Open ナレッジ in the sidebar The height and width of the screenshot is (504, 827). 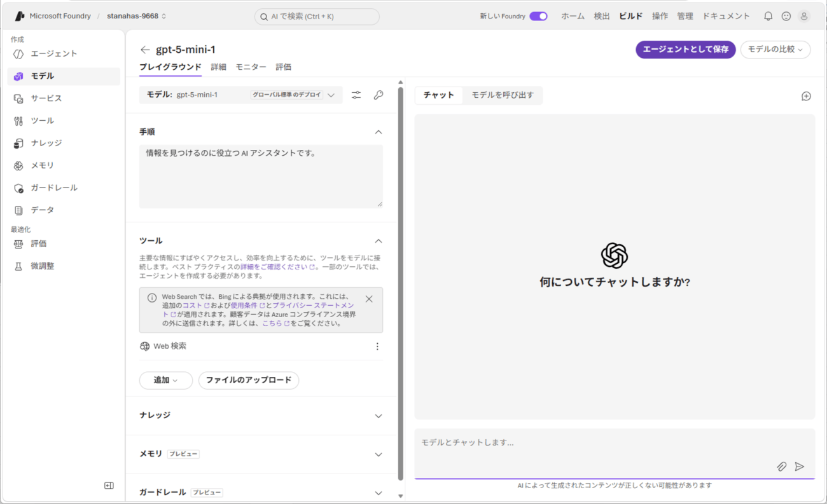click(64, 143)
